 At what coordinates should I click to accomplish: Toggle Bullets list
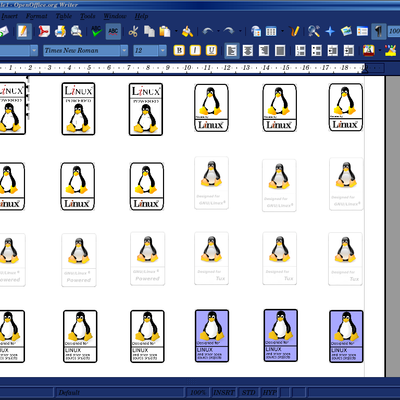tap(316, 51)
